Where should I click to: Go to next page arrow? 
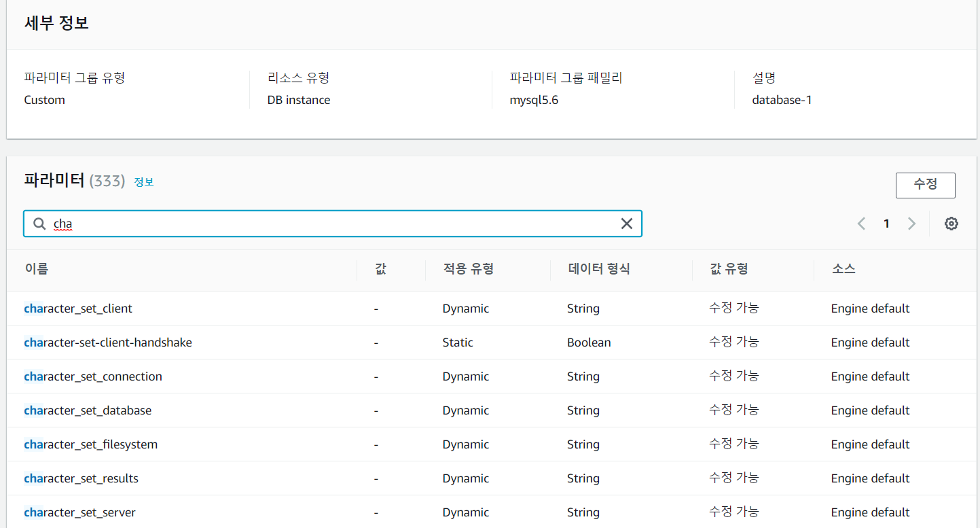pyautogui.click(x=912, y=224)
